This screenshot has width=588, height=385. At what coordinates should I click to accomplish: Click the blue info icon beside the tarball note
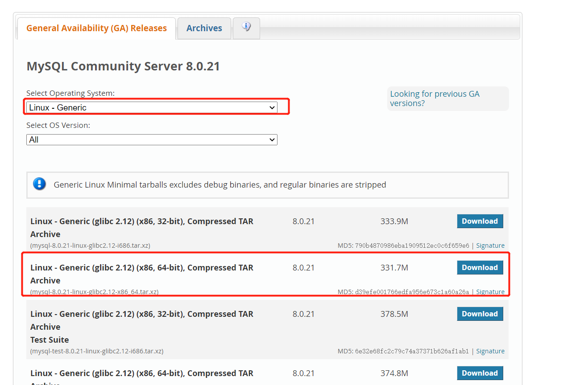(39, 184)
